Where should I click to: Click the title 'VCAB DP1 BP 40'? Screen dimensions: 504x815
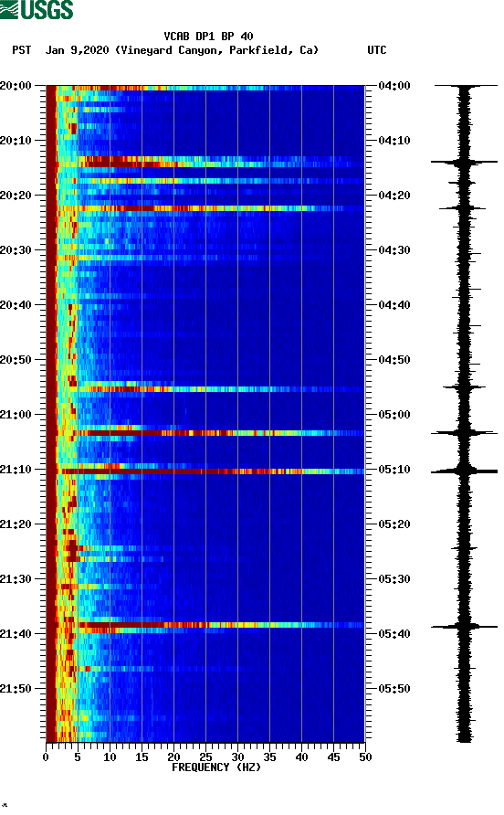point(208,37)
